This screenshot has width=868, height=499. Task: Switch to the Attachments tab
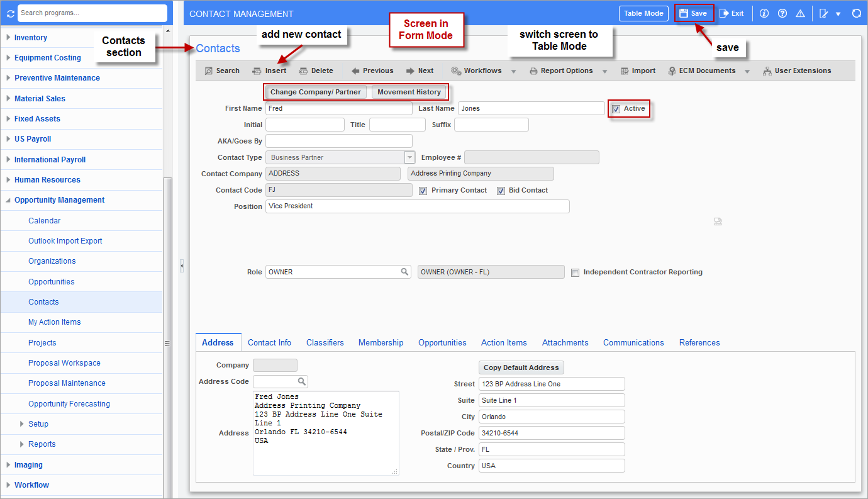[x=565, y=343]
